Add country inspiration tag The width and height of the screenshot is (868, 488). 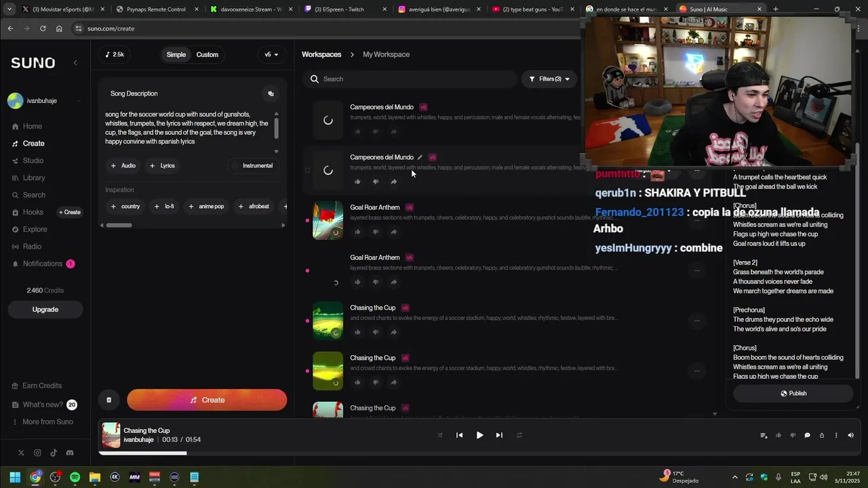pos(125,206)
